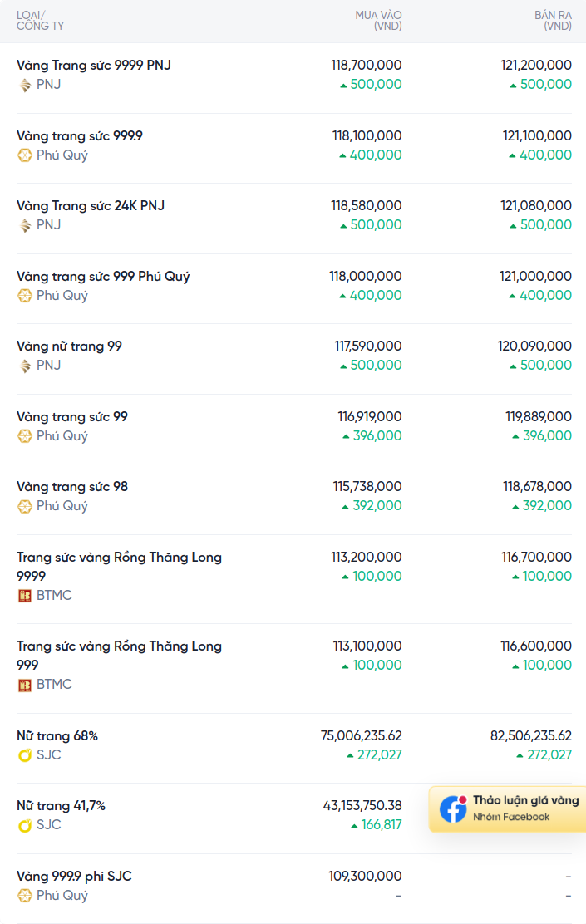The image size is (586, 924).
Task: Open the Vàng Trang sức 9999 PNJ entry
Action: pos(94,65)
